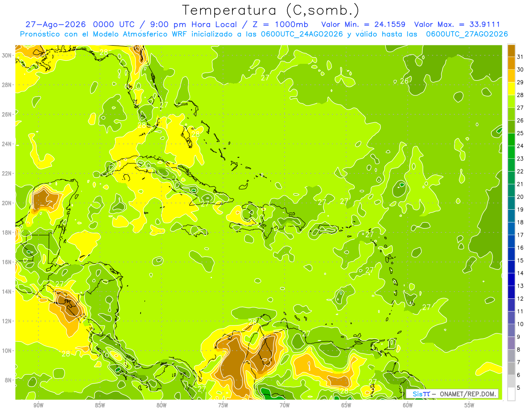The height and width of the screenshot is (411, 532).
Task: Click the "28N" latitude label
Action: [7, 85]
